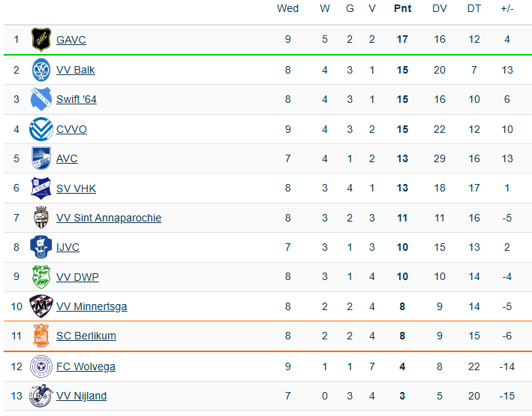Follow the FC Wolvega team link

click(x=86, y=366)
